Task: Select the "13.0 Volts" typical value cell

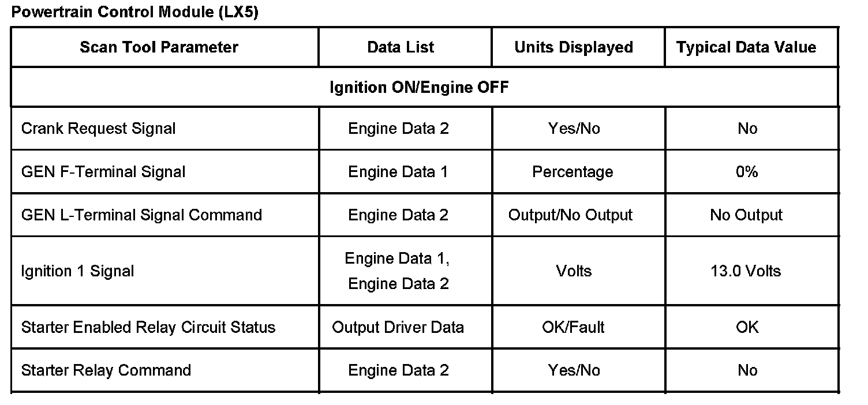Action: (746, 271)
